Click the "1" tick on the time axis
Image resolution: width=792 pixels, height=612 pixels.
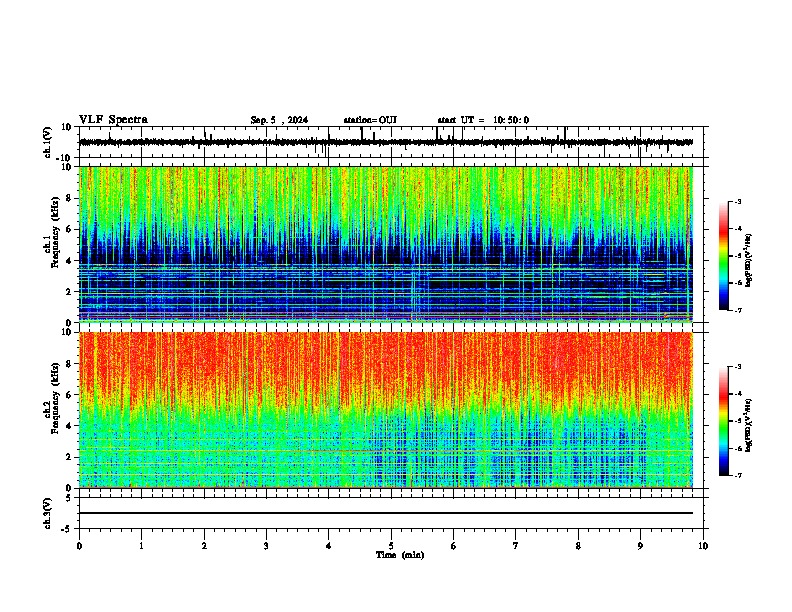(x=141, y=546)
